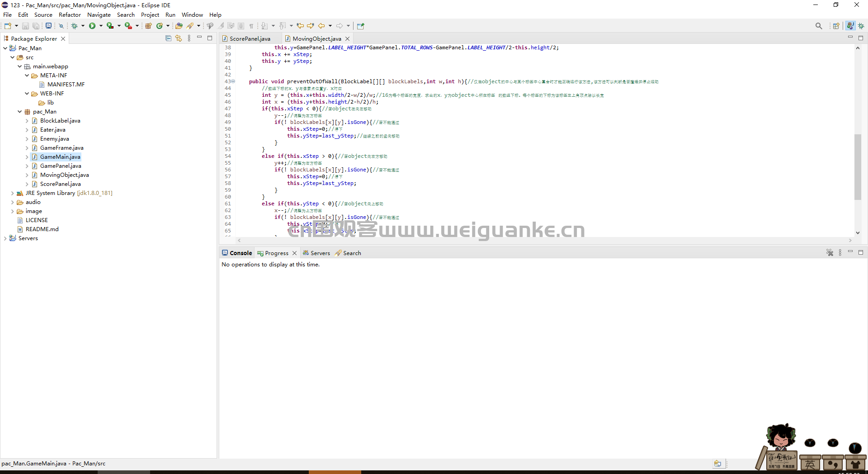Image resolution: width=868 pixels, height=474 pixels.
Task: Toggle Block Selection mode
Action: coord(241,26)
